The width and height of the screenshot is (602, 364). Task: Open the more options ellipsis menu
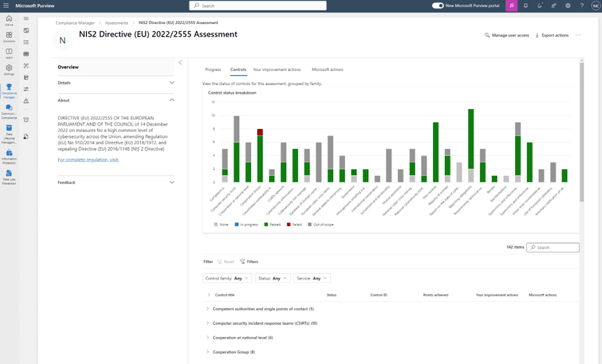click(578, 35)
